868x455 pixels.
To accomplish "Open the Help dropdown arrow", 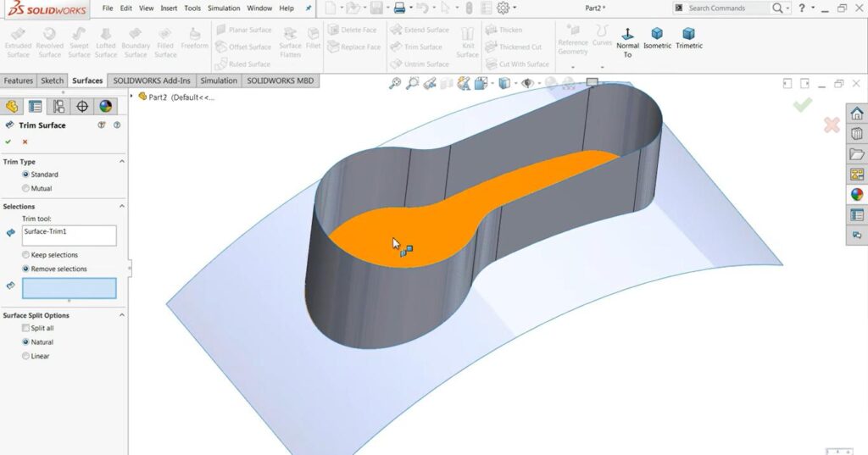I will pos(813,8).
